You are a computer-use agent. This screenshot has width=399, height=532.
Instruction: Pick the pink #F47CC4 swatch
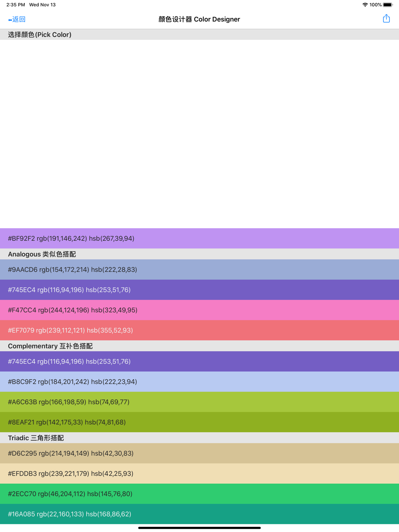(x=199, y=310)
